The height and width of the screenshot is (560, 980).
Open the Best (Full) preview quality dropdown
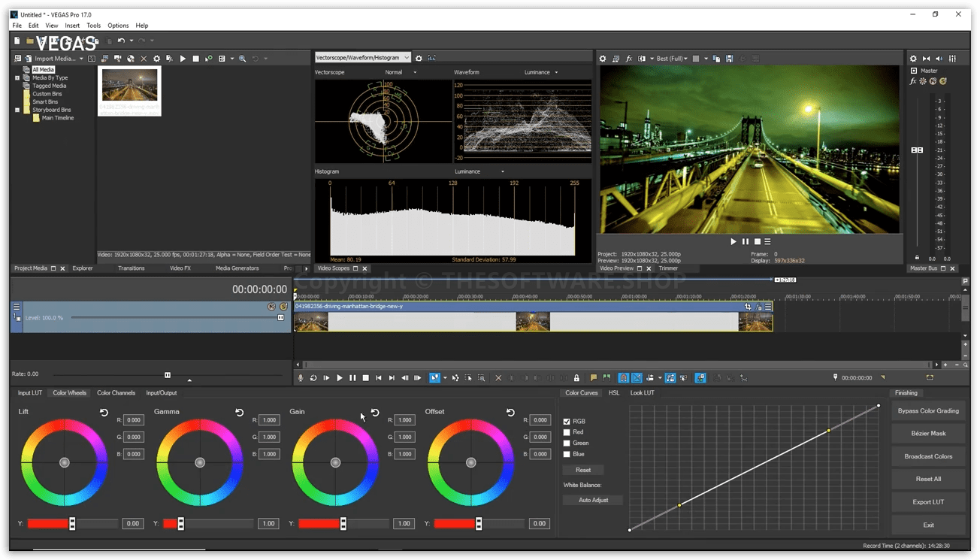click(672, 59)
